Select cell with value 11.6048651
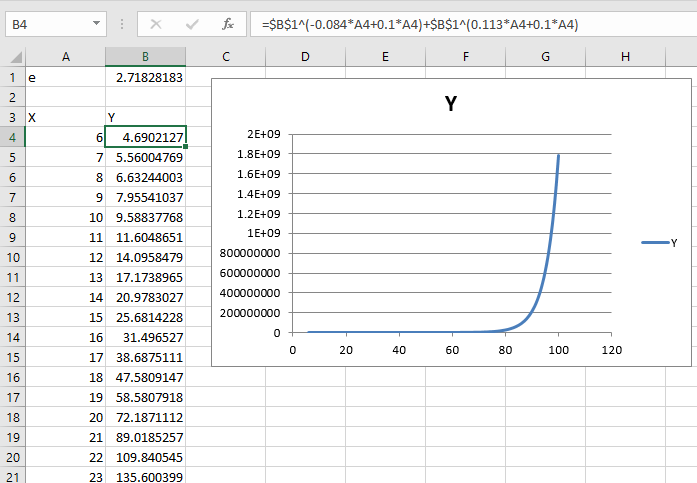The width and height of the screenshot is (697, 483). click(x=145, y=237)
